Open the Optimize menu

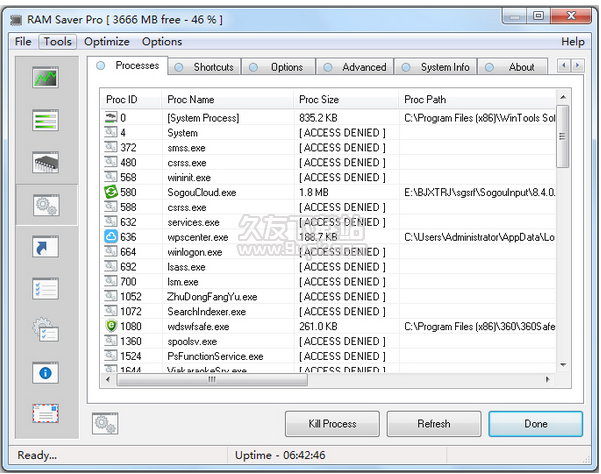[x=107, y=41]
